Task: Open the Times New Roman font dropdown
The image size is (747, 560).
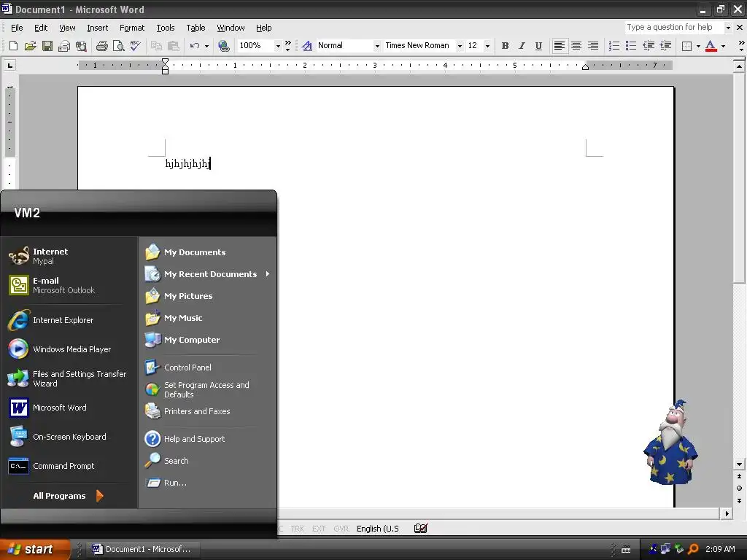Action: tap(460, 46)
